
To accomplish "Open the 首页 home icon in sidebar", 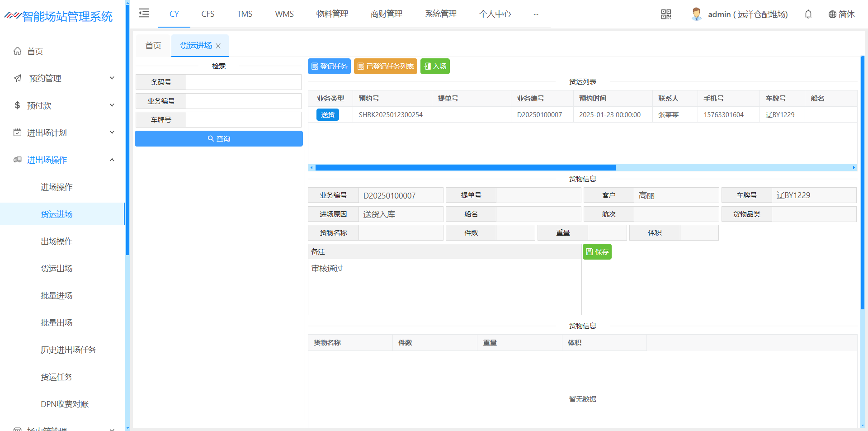I will [18, 51].
